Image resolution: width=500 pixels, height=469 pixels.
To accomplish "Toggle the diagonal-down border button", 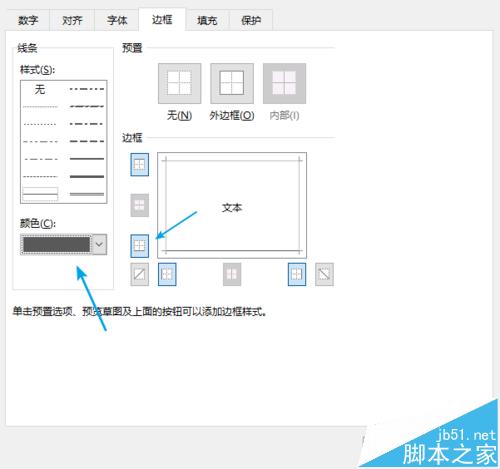I will click(x=324, y=274).
